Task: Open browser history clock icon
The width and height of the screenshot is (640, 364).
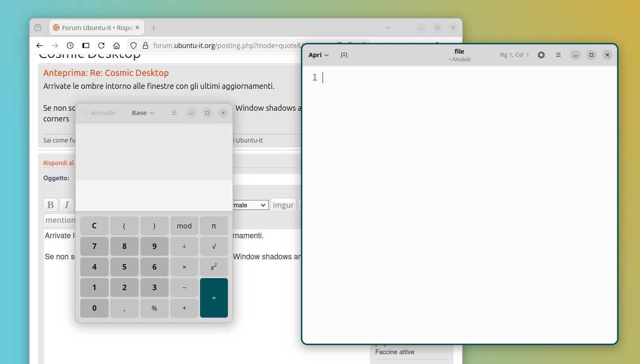Action: click(x=70, y=45)
